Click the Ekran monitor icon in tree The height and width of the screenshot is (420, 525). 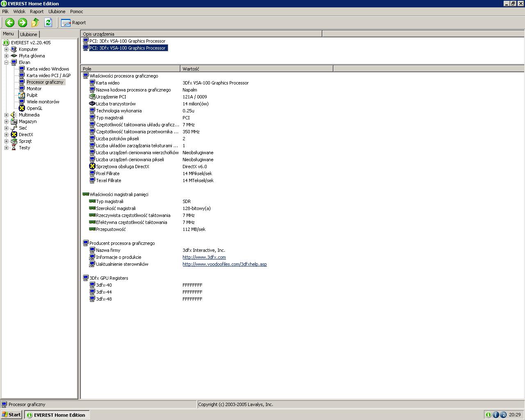tap(14, 62)
